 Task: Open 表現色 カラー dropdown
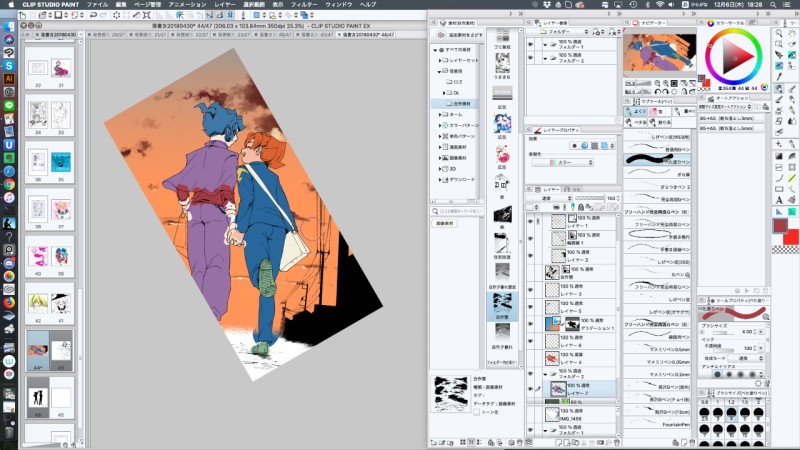coord(562,162)
